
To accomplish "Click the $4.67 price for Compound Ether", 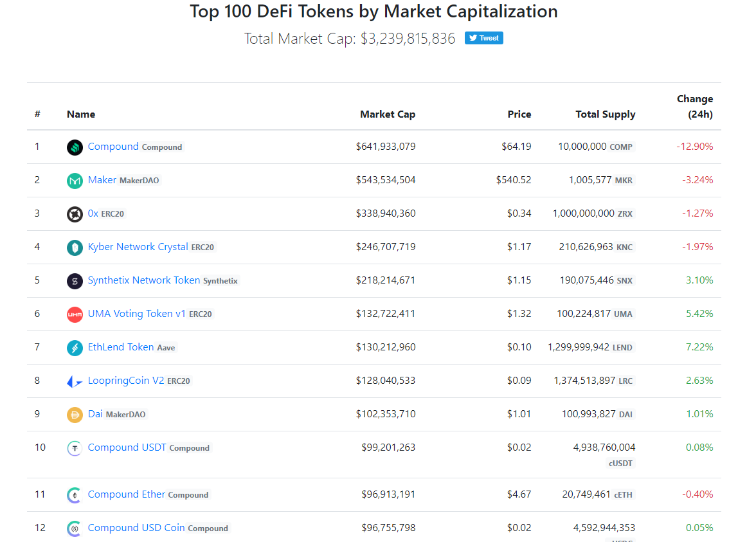I will point(519,494).
